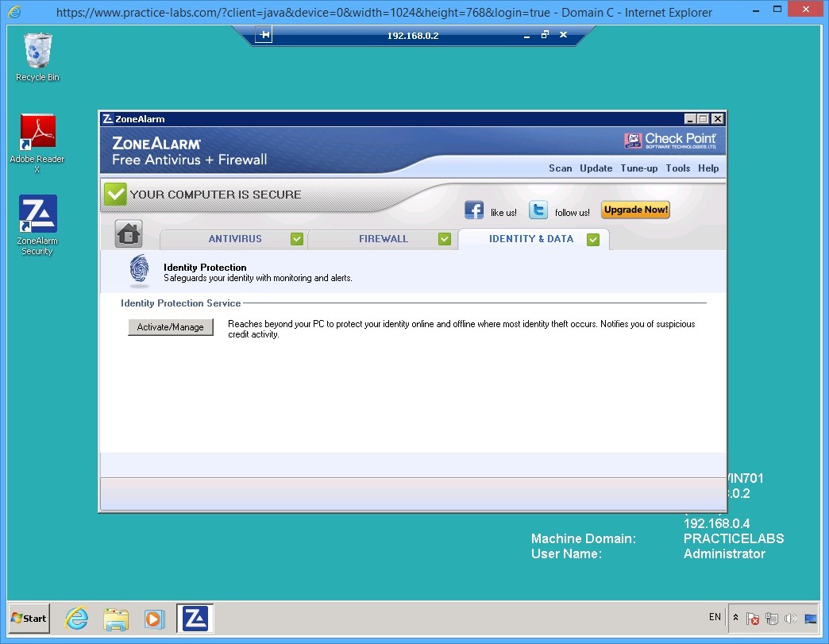Click the Home icon beside the tabs
The height and width of the screenshot is (644, 829).
(128, 234)
